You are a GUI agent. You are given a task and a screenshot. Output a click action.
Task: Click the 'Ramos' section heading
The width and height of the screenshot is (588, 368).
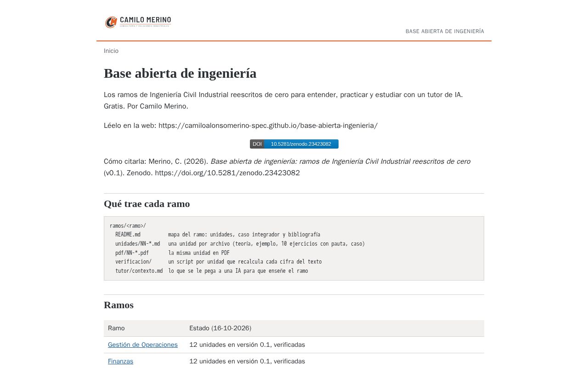click(119, 305)
